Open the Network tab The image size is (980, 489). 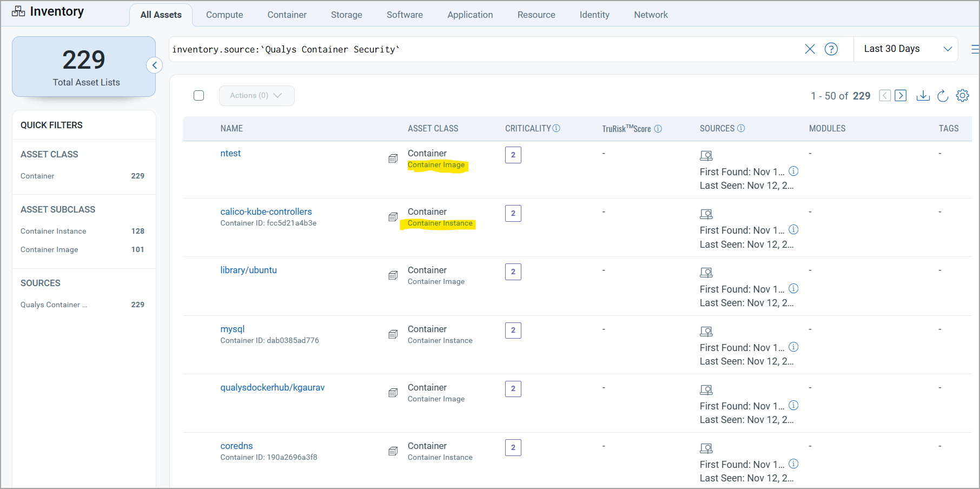point(651,15)
